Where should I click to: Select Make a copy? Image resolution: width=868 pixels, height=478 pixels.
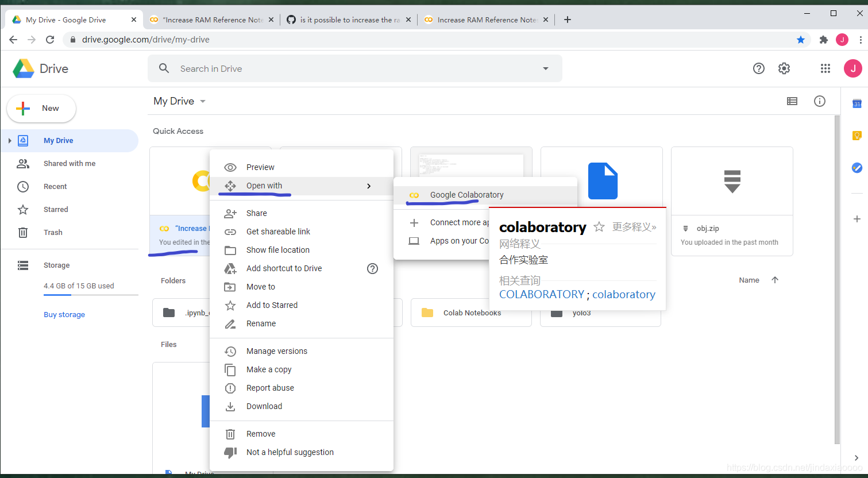(x=302, y=369)
